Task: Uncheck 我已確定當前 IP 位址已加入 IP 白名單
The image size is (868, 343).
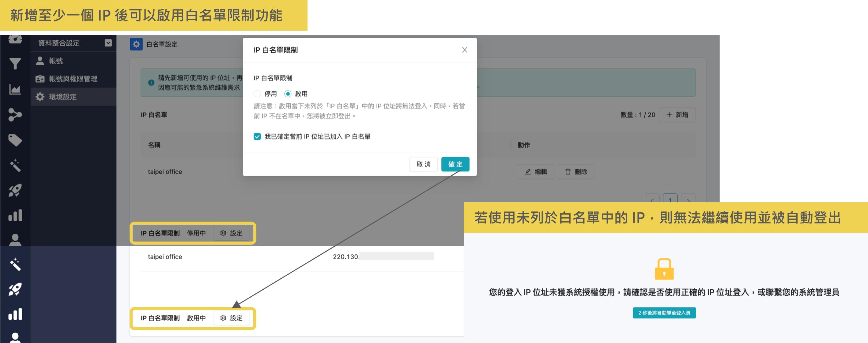Action: [258, 137]
